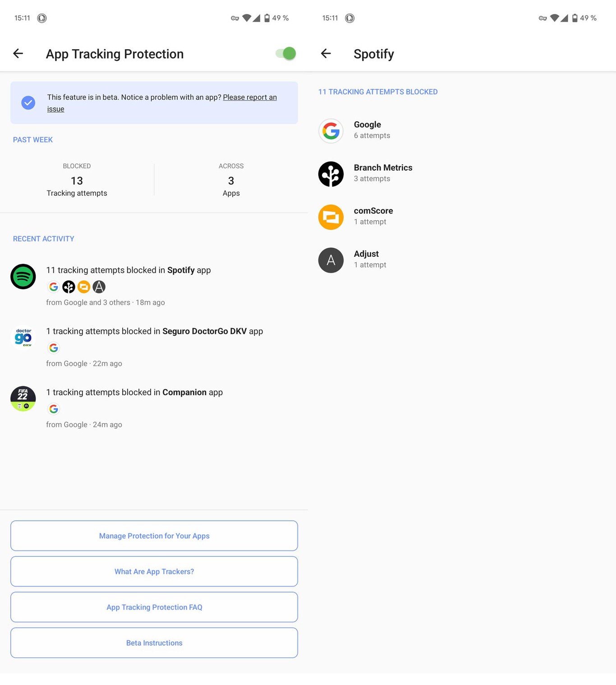The width and height of the screenshot is (616, 685).
Task: Click the FIFA 22 Companion app icon
Action: 23,398
